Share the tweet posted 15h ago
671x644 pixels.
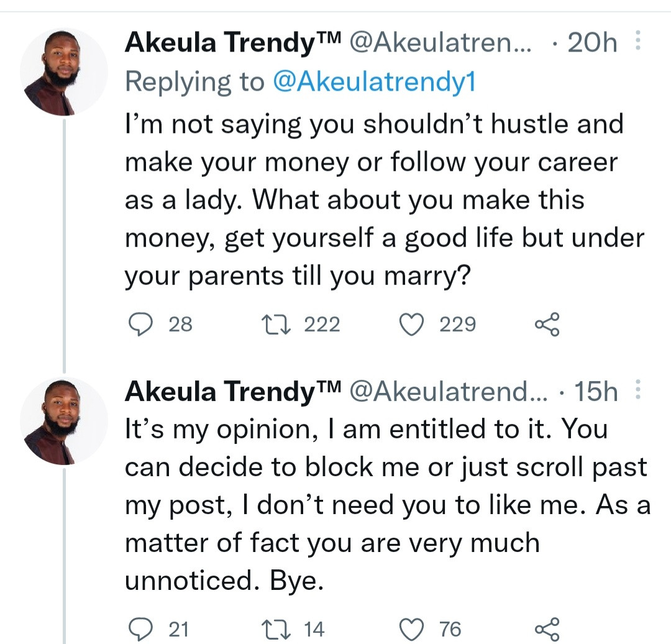coord(547,629)
